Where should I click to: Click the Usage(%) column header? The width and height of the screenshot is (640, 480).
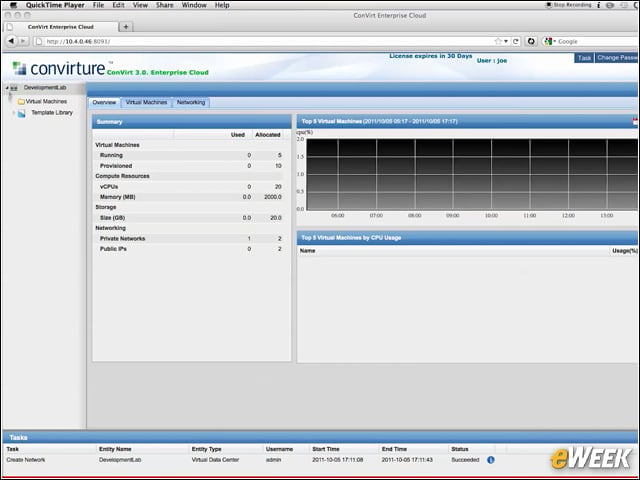pos(624,251)
